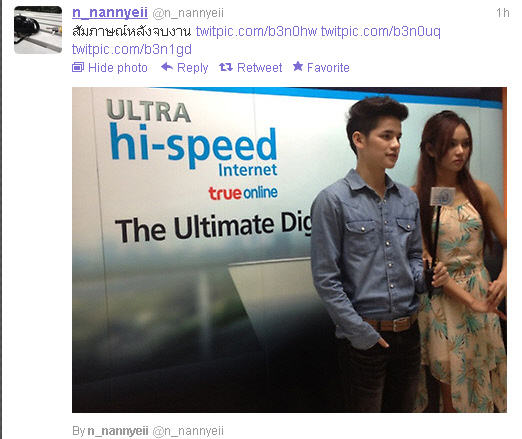This screenshot has height=439, width=522.
Task: Open the 1h tweet timestamp
Action: point(503,13)
